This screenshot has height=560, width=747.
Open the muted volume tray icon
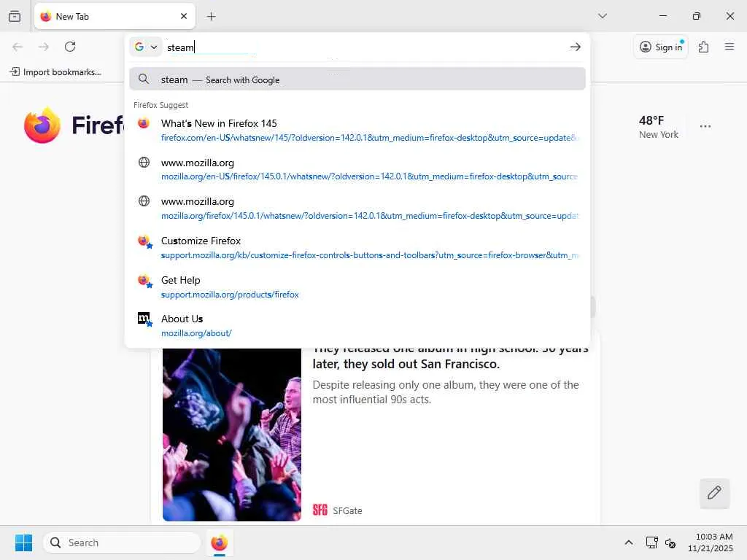pos(670,542)
